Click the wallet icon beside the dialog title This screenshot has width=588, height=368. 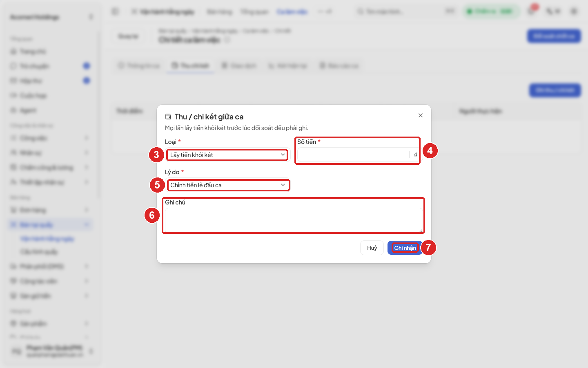(168, 117)
